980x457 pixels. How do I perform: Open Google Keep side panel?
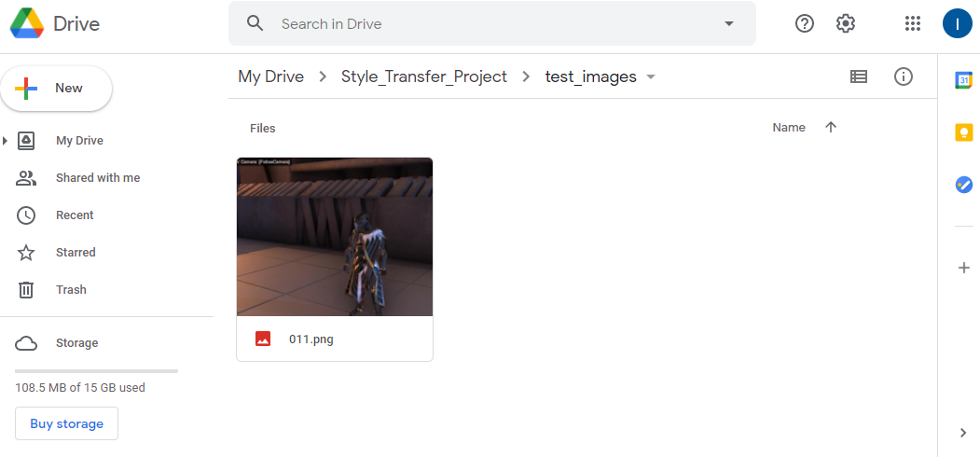pos(964,132)
